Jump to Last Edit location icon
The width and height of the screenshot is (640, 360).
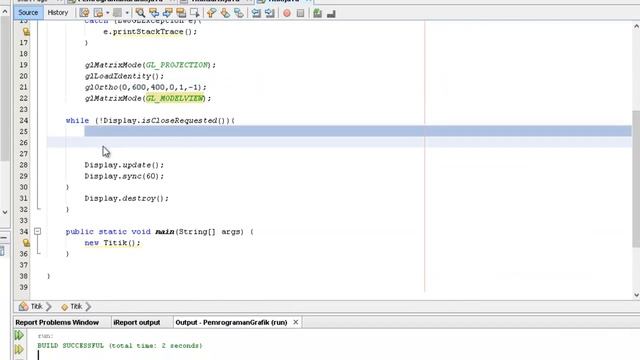click(x=84, y=13)
